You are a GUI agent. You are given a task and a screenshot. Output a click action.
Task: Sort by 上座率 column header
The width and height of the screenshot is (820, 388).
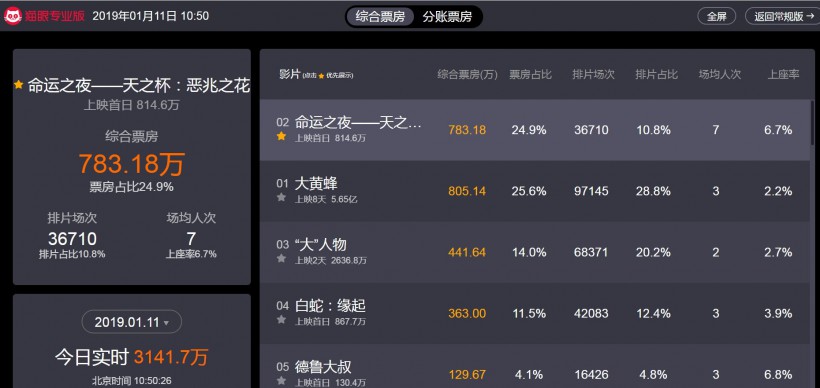click(x=783, y=74)
